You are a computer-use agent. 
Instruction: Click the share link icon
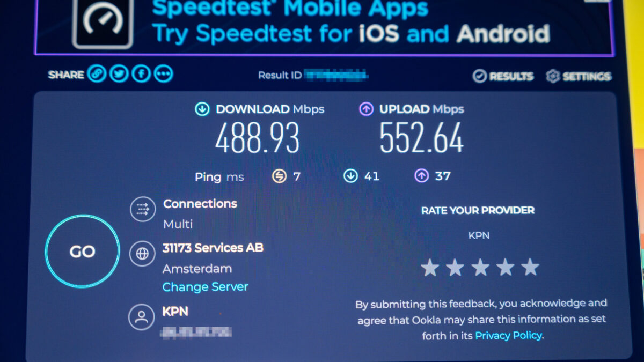click(97, 74)
